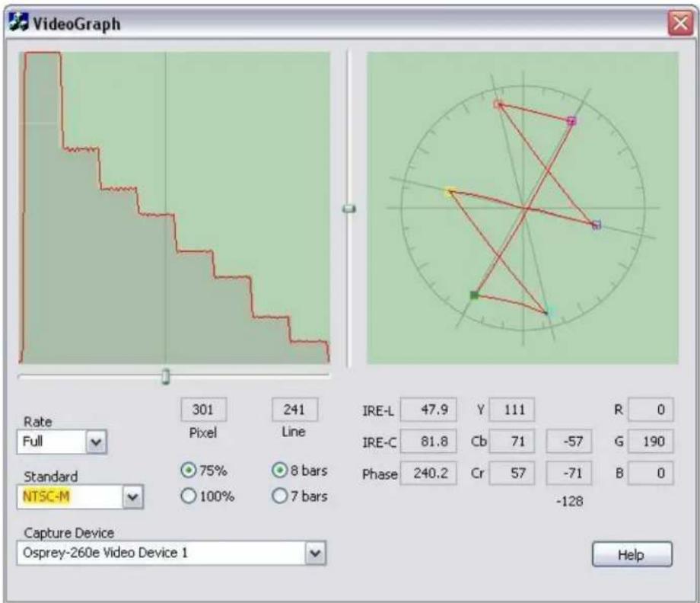This screenshot has width=700, height=603.
Task: Click the green target marker on vectorscope
Action: (474, 295)
